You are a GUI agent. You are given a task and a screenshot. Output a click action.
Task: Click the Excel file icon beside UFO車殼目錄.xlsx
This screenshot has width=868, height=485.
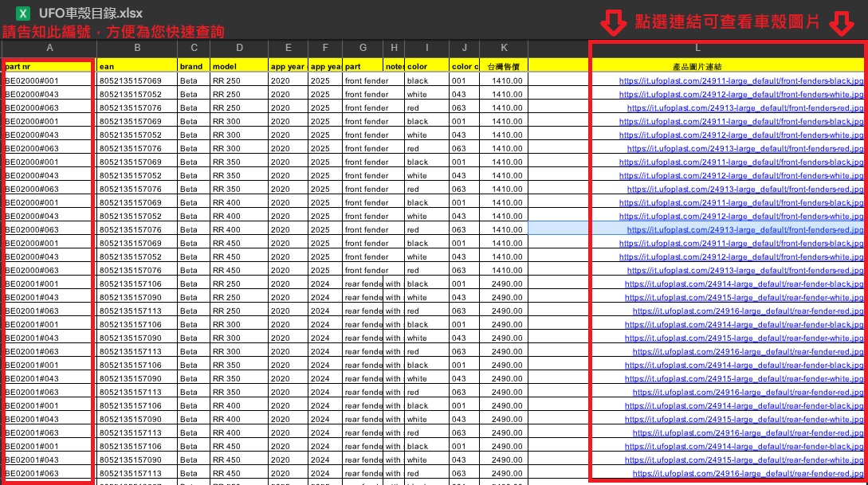pos(22,14)
